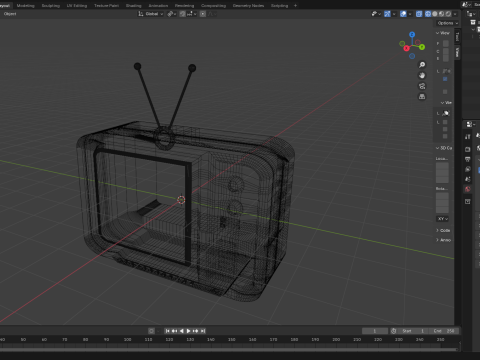480x360 pixels.
Task: Click the End frame field
Action: click(x=444, y=331)
